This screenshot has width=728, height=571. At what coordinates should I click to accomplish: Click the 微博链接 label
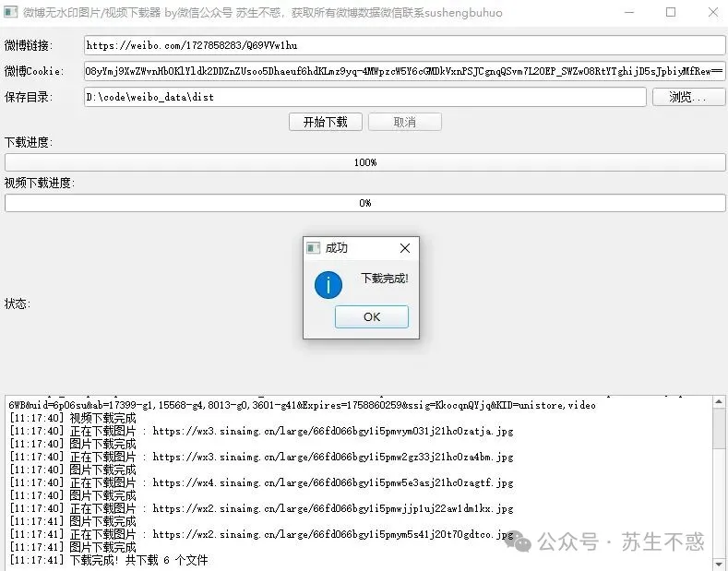point(29,45)
